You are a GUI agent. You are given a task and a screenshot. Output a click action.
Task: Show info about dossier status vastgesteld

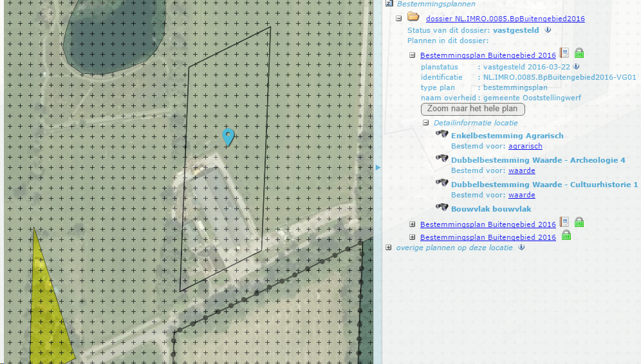click(548, 30)
